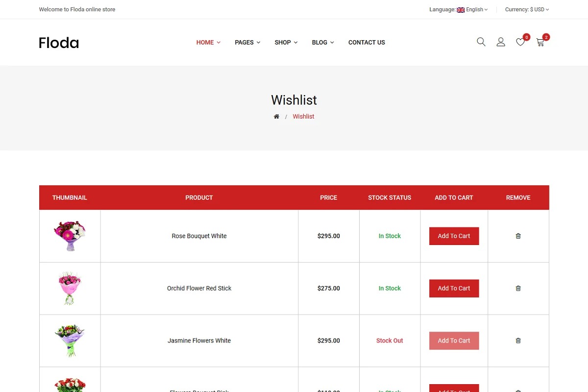
Task: Add Rose Bouquet White to cart
Action: coord(454,236)
